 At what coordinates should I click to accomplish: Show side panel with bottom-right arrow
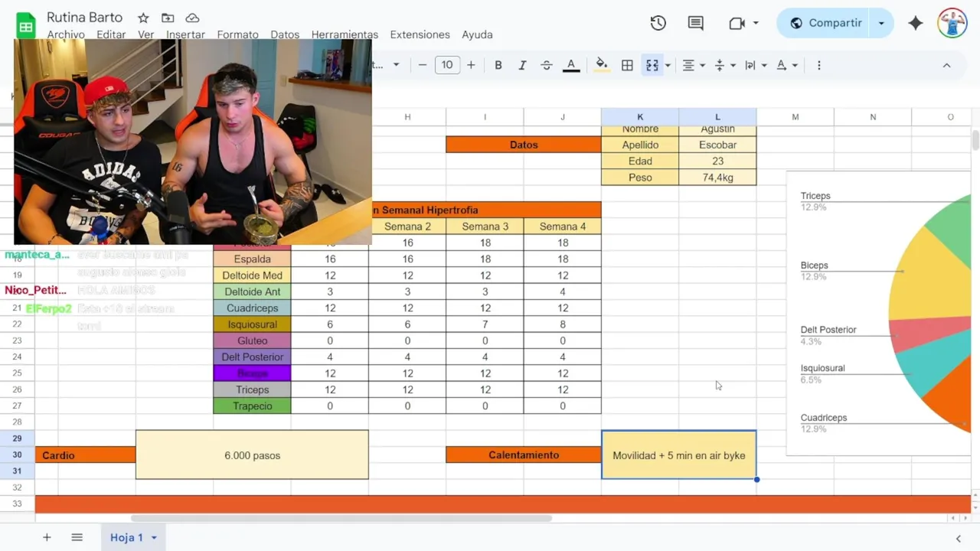[958, 539]
